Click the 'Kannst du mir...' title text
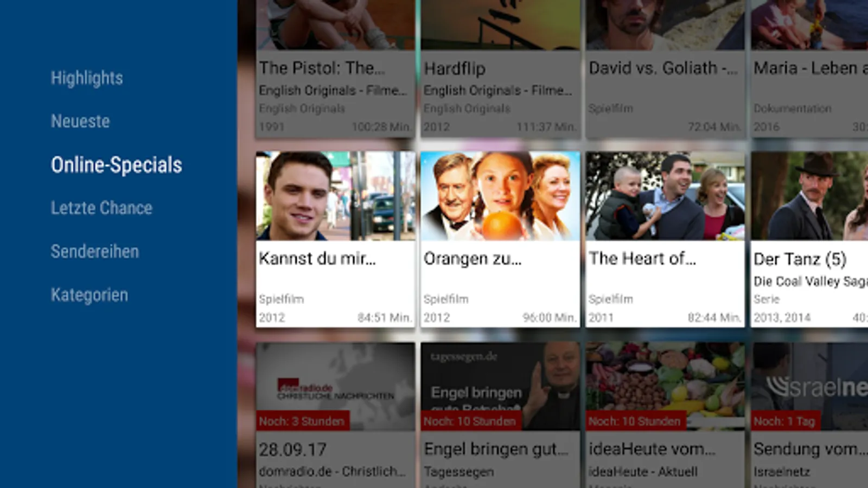Viewport: 868px width, 488px height. pos(317,258)
